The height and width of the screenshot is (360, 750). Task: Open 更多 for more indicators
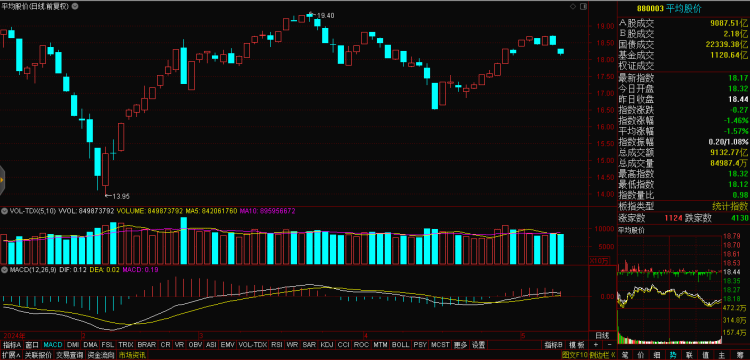(x=461, y=344)
